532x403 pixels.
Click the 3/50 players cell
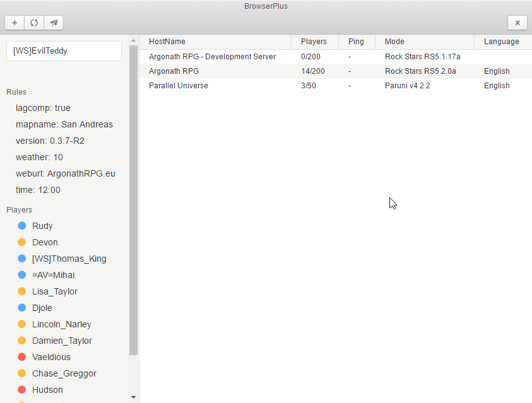click(x=308, y=86)
